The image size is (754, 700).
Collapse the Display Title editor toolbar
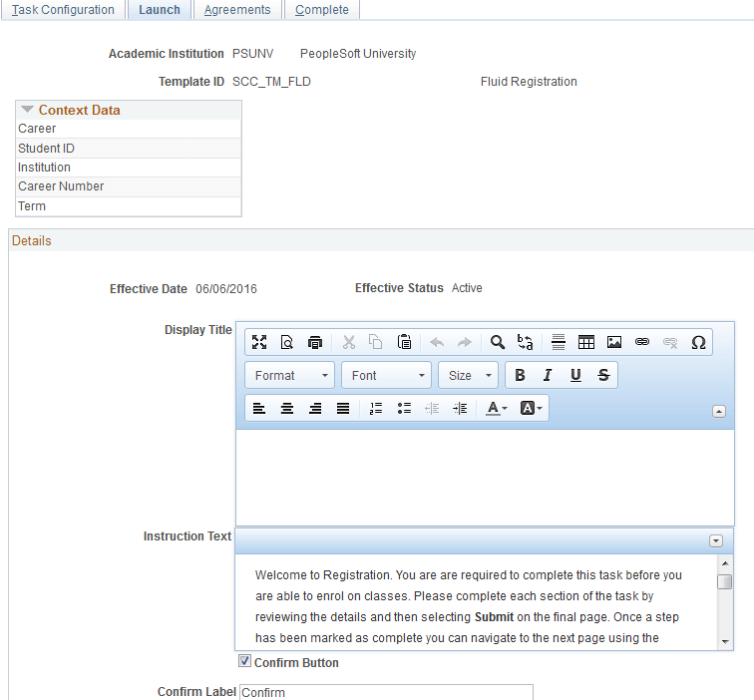(x=719, y=412)
